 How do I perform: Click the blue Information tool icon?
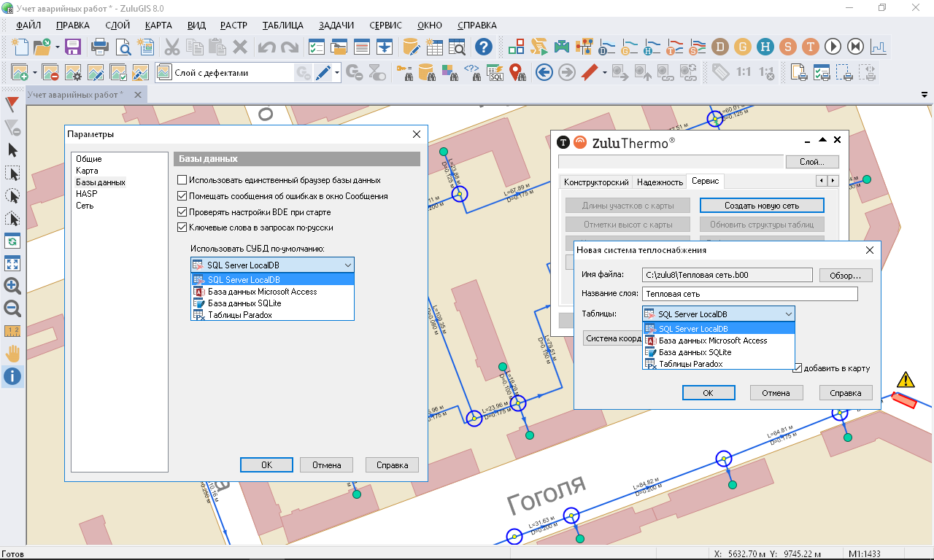pyautogui.click(x=12, y=376)
